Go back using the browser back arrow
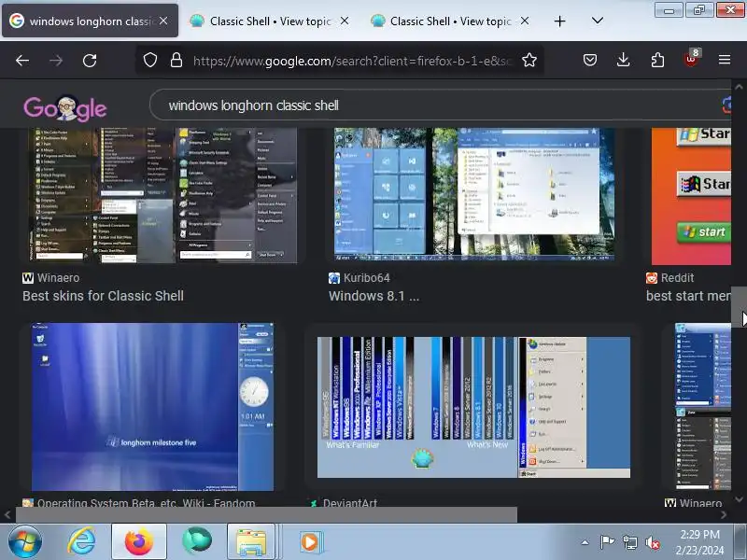747x560 pixels. pyautogui.click(x=21, y=61)
